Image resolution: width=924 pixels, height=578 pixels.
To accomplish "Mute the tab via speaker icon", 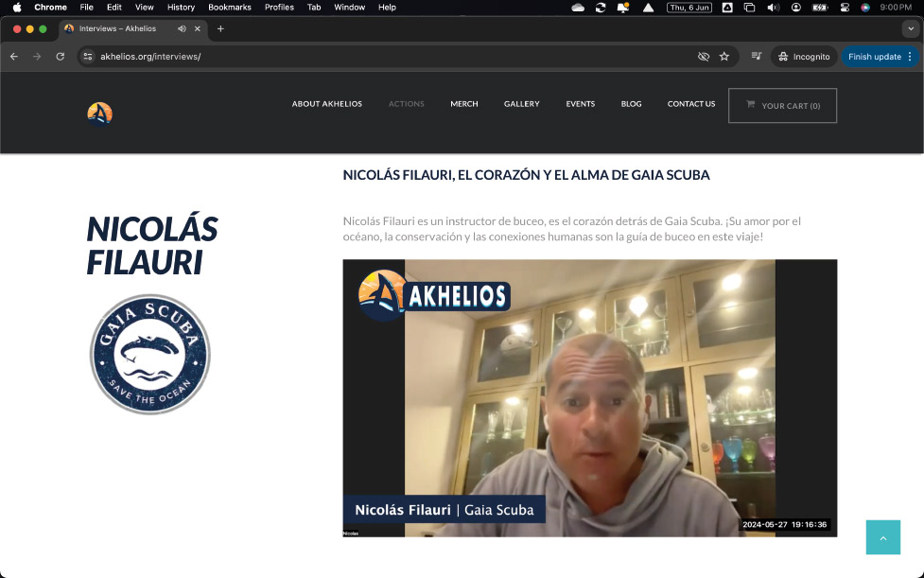I will tap(182, 28).
